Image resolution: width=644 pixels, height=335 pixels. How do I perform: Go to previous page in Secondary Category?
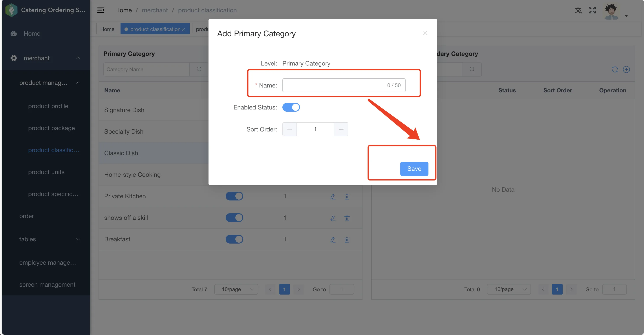[x=543, y=289]
